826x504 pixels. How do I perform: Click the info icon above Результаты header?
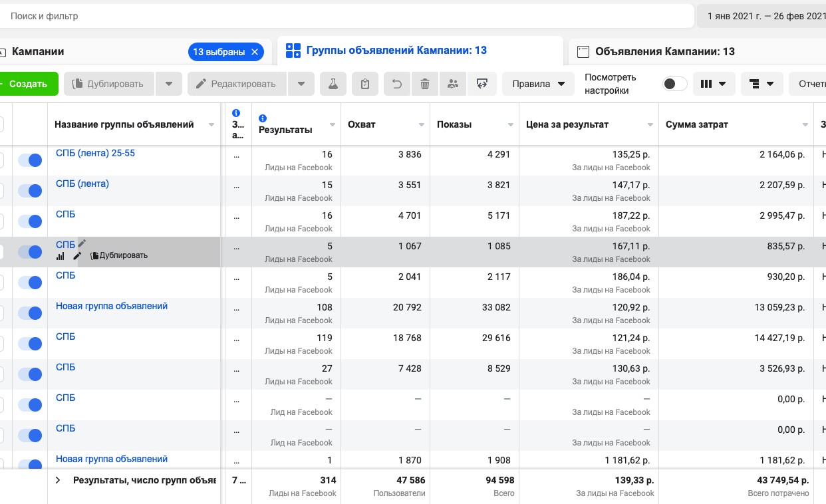[263, 118]
